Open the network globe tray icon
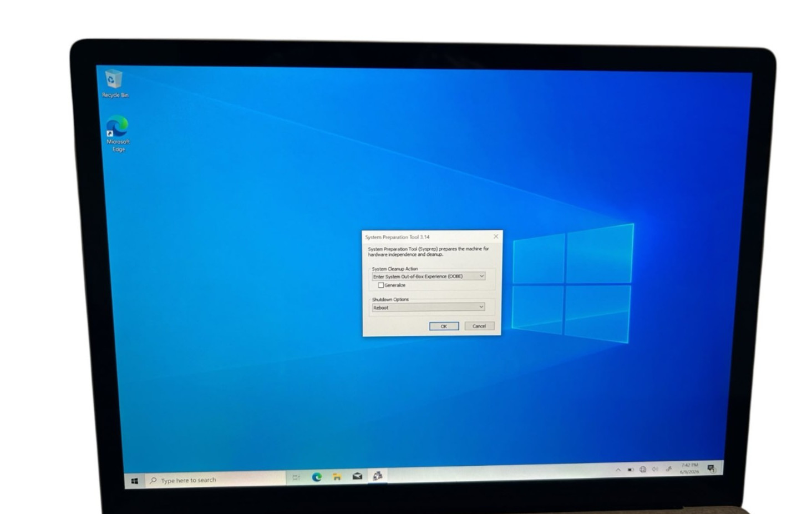The image size is (812, 514). coord(643,470)
